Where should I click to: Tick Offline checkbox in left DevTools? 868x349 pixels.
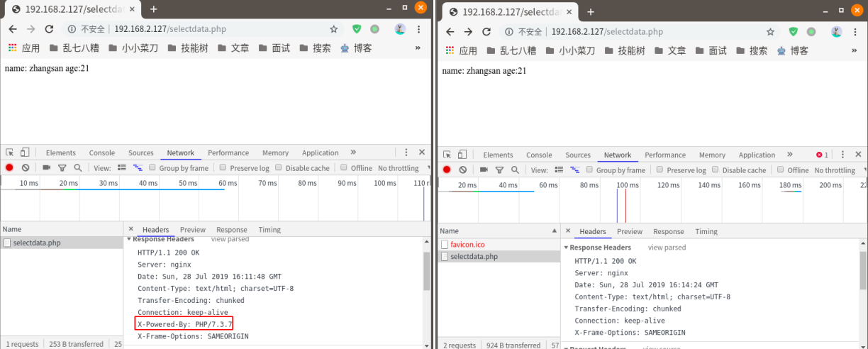[344, 168]
